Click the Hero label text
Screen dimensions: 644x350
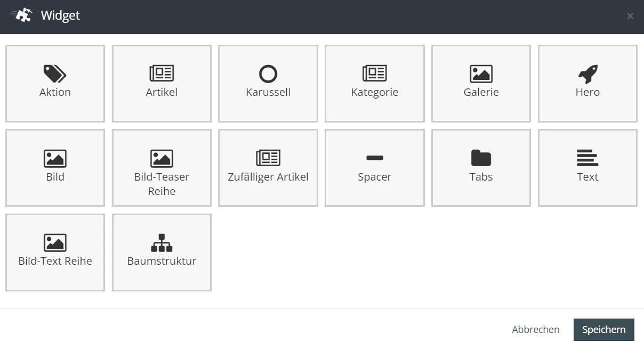(587, 92)
